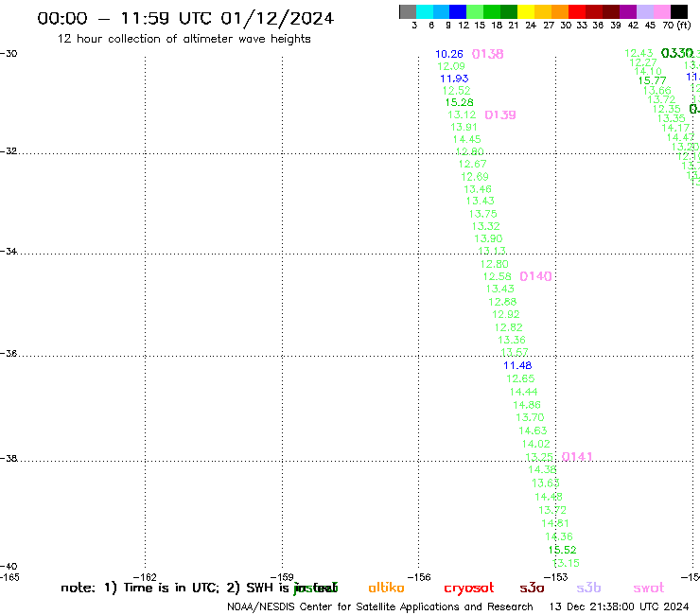
Task: Click the wave height value 13.75
Action: point(483,214)
